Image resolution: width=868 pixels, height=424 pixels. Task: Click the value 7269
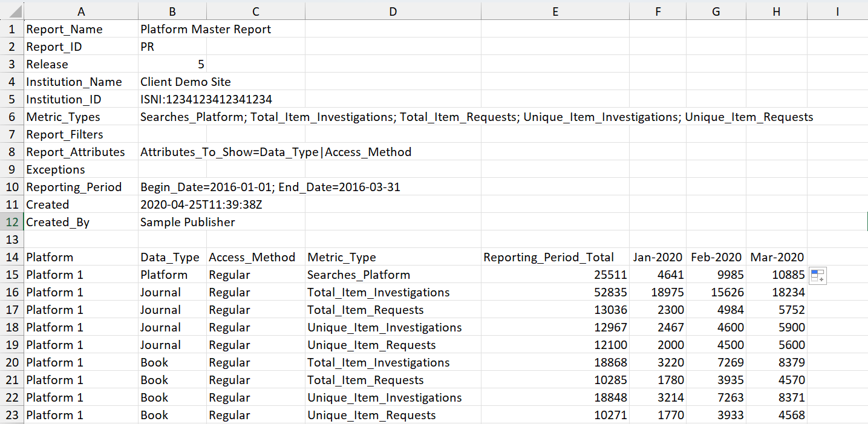[716, 362]
